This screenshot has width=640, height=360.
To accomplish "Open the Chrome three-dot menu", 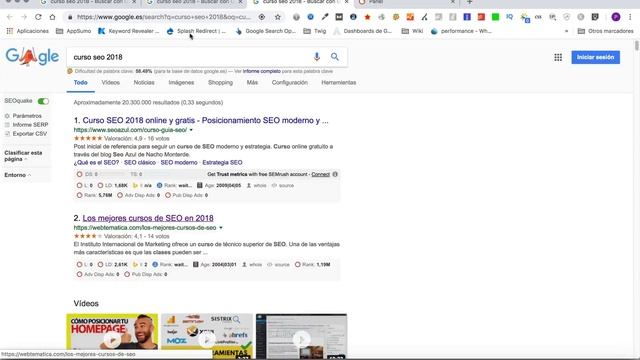I will coord(630,17).
